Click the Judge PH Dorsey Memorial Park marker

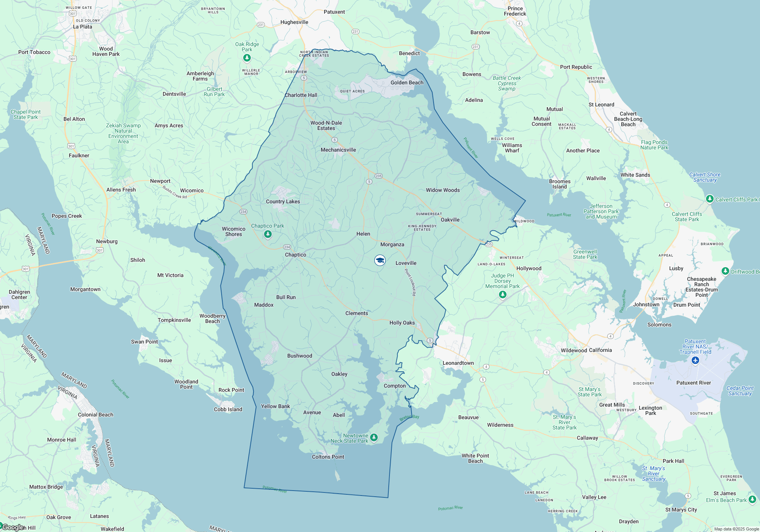point(502,294)
